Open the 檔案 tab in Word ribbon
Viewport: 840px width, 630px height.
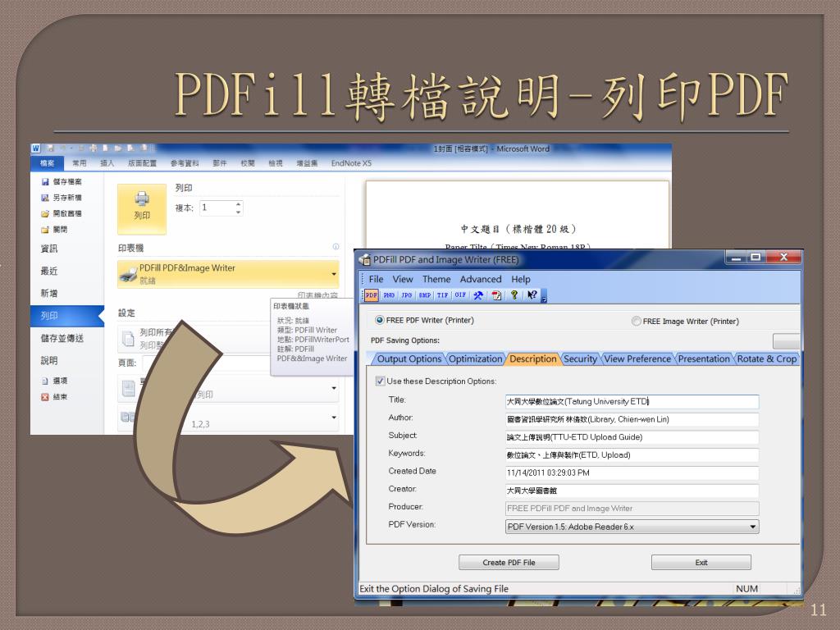click(47, 163)
